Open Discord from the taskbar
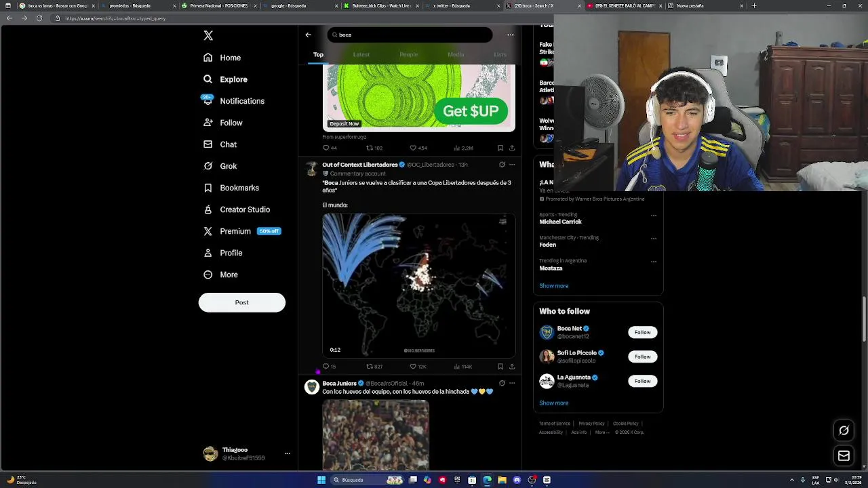 pyautogui.click(x=517, y=480)
